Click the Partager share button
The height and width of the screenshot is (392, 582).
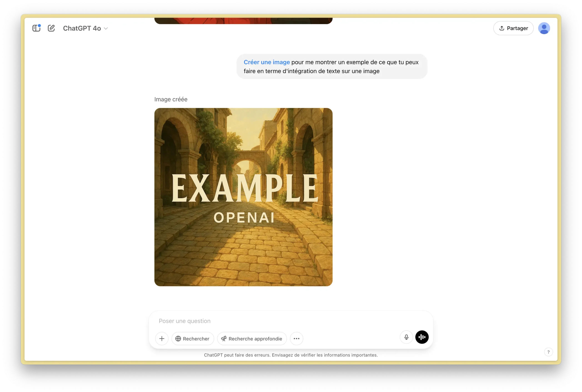(513, 28)
